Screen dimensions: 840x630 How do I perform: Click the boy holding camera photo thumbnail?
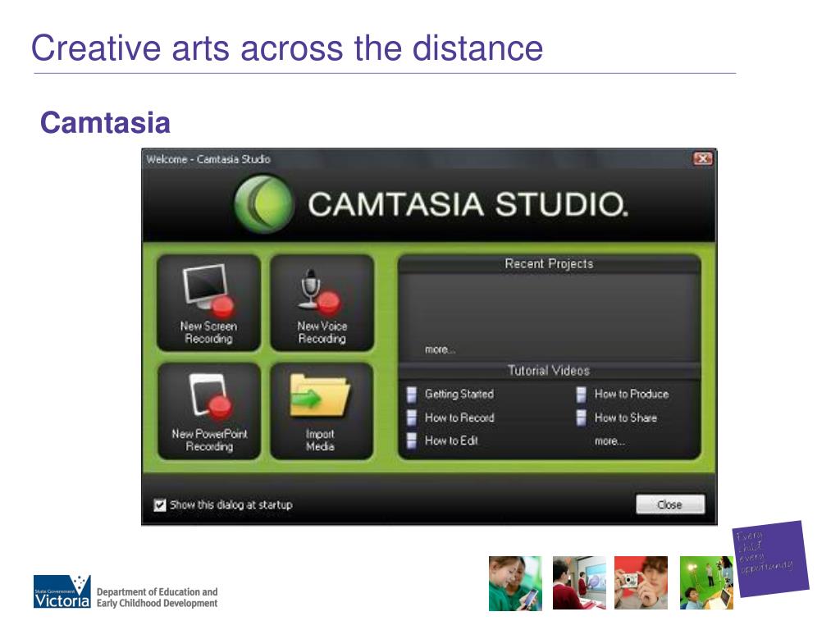click(x=641, y=583)
